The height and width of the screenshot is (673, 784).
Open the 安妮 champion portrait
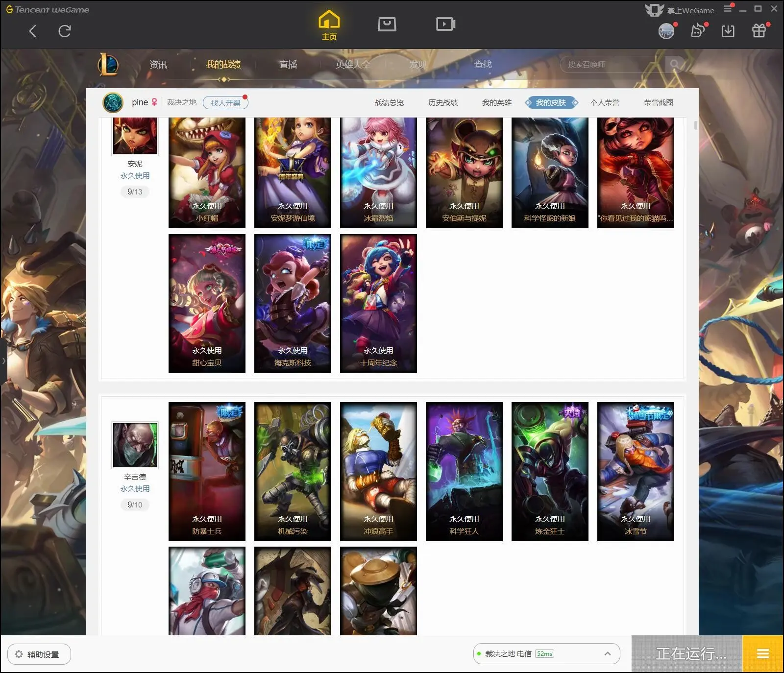135,136
